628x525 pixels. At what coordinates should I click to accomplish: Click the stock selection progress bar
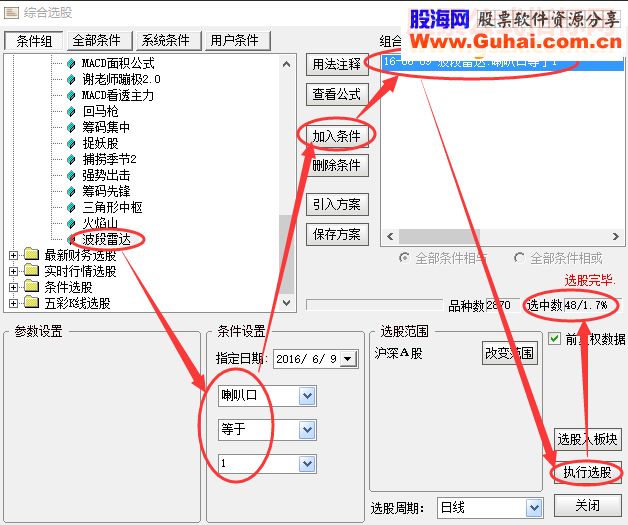[374, 305]
